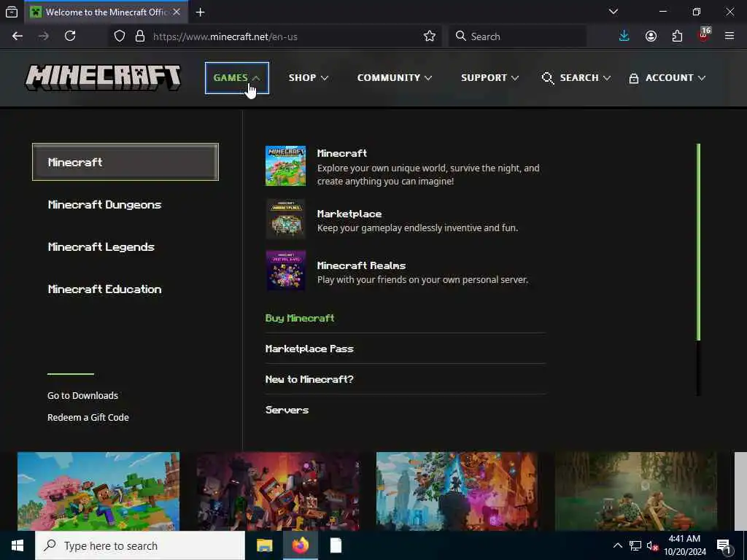Open the New to Minecraft? link

click(x=309, y=379)
